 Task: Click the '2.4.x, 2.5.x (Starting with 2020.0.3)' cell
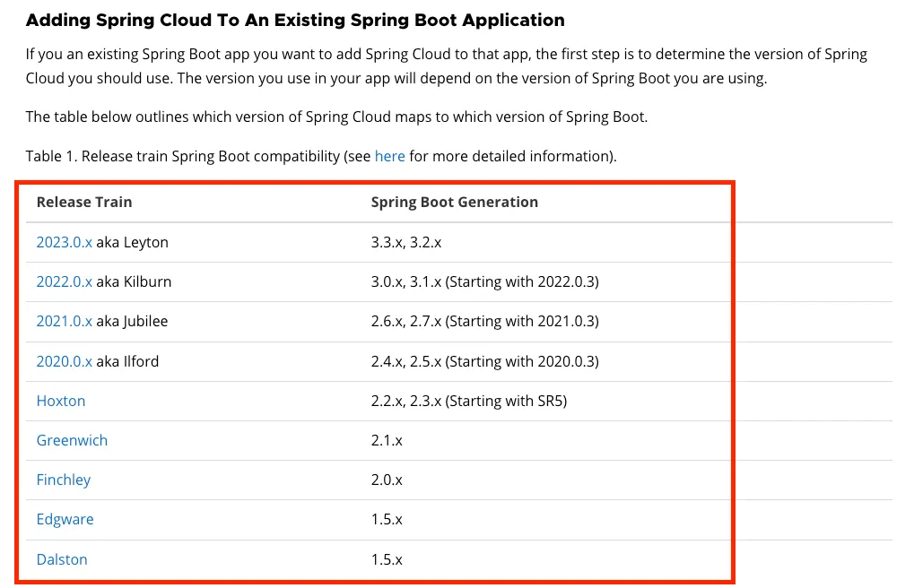[485, 361]
